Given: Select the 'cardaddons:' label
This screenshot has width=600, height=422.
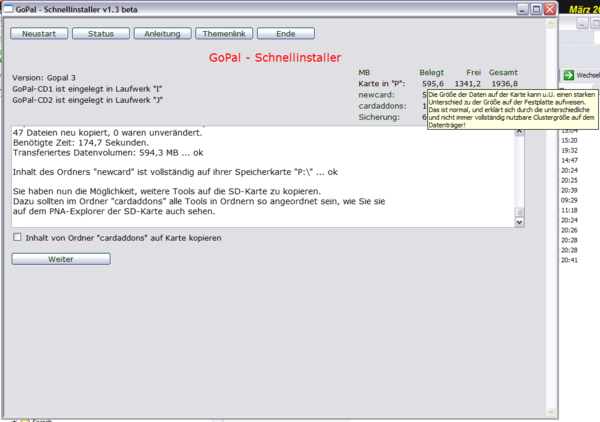Looking at the screenshot, I should point(382,106).
